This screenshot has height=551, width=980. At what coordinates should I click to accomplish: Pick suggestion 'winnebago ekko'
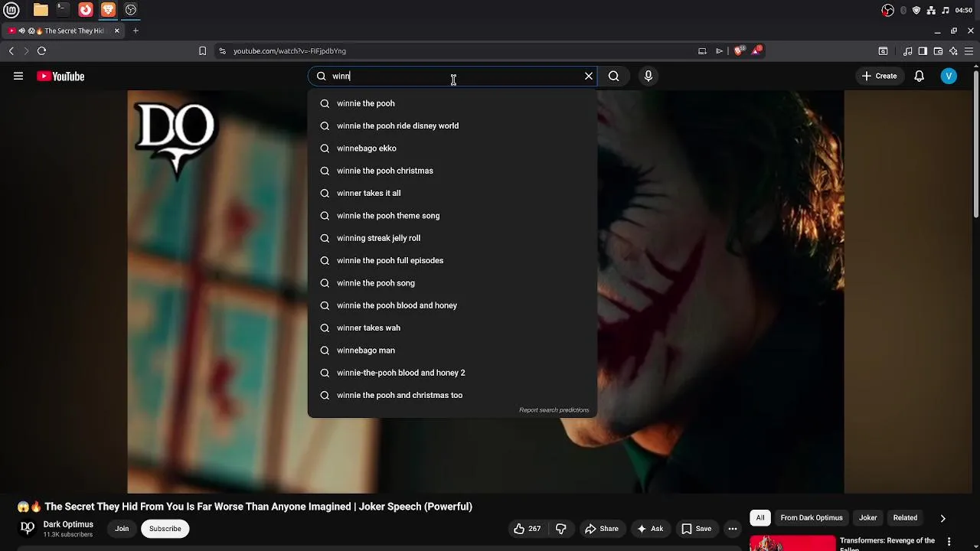point(452,148)
